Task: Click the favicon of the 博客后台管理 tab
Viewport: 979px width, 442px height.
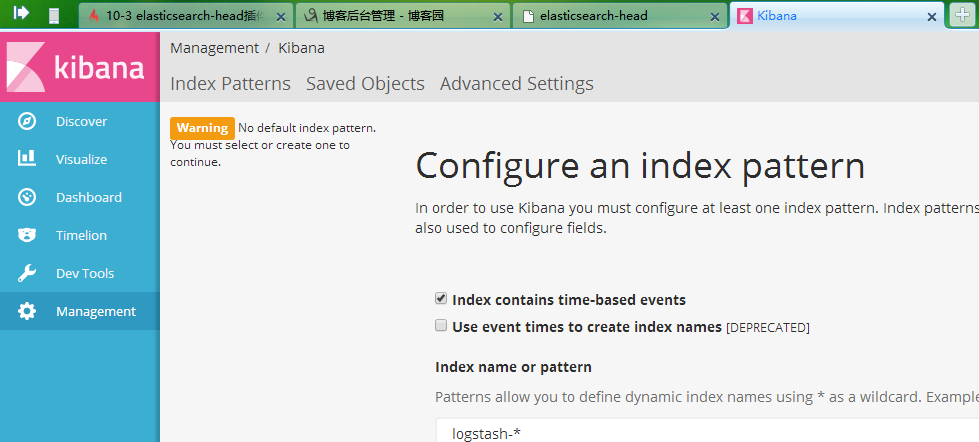Action: click(x=311, y=16)
